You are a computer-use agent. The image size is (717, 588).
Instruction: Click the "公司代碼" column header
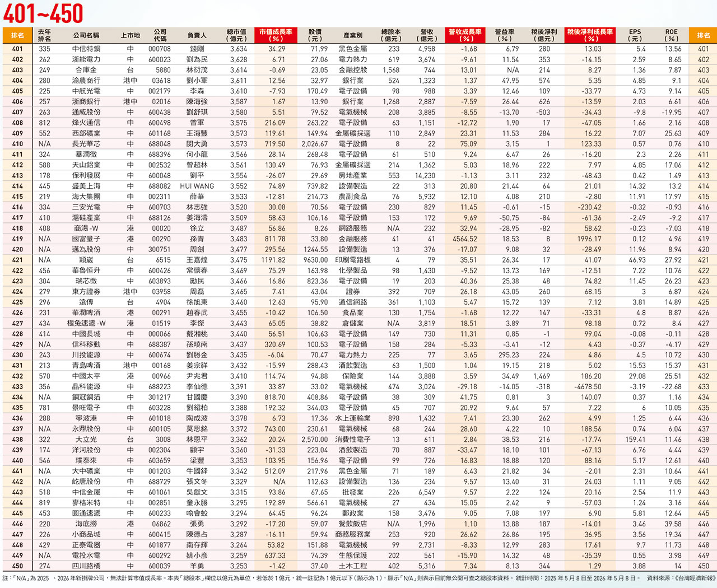tap(160, 35)
